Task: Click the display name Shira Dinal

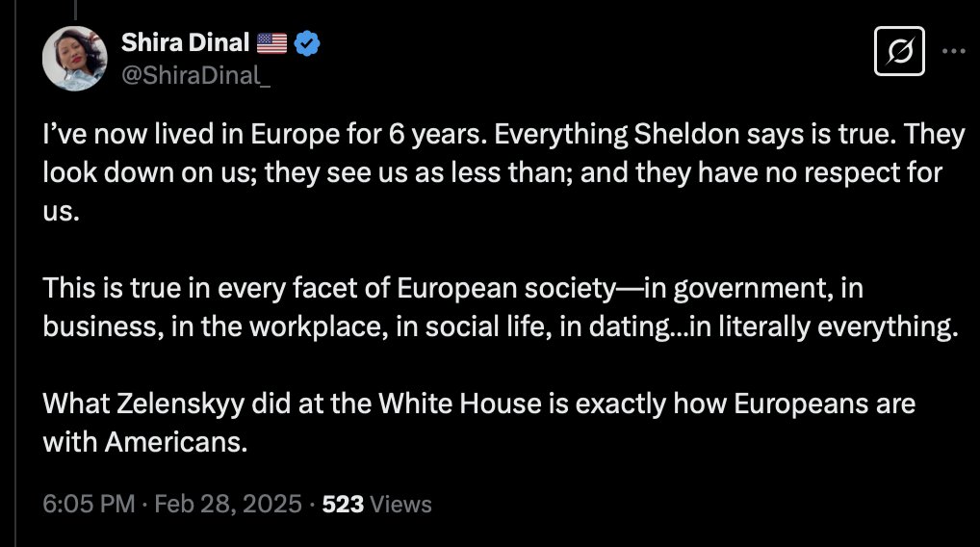Action: pyautogui.click(x=187, y=42)
